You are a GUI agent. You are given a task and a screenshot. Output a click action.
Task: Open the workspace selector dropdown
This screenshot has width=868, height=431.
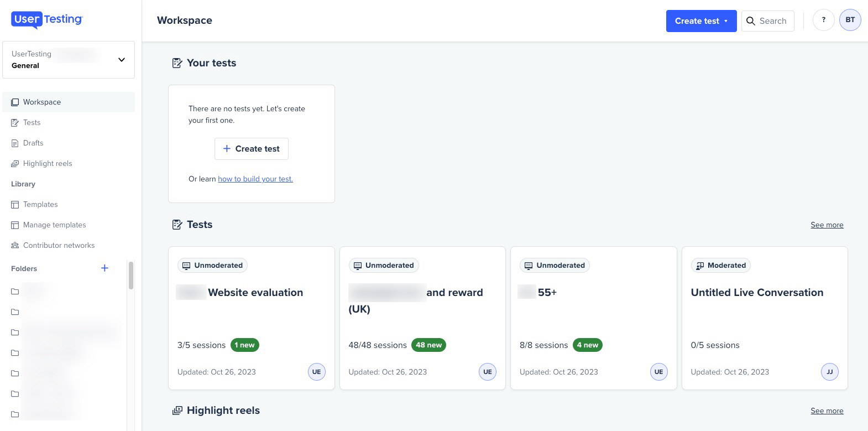69,60
